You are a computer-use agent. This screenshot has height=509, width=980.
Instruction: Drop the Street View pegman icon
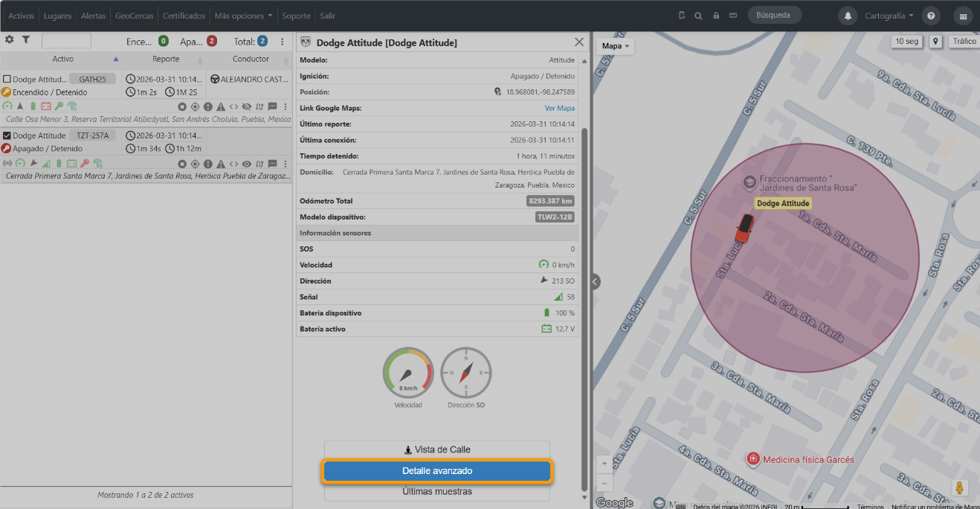coord(960,488)
